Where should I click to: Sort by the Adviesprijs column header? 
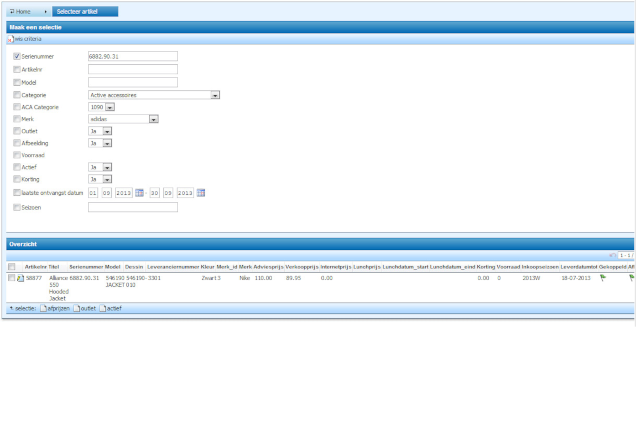268,267
